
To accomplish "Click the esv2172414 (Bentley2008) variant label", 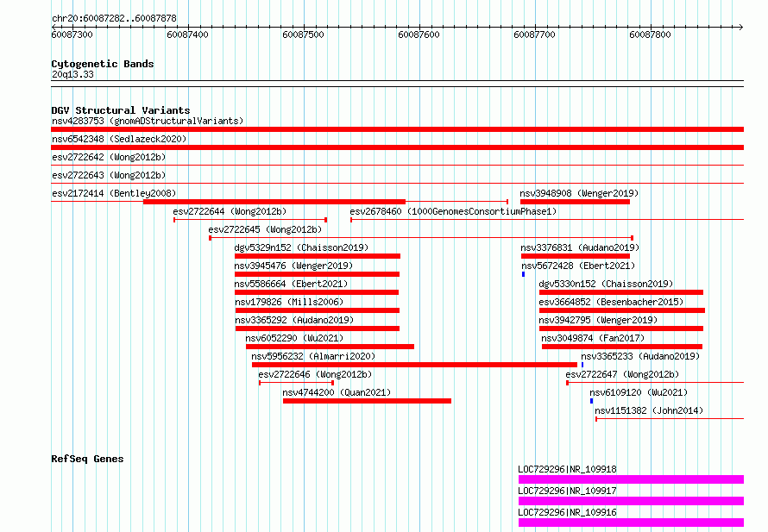I will [x=114, y=193].
